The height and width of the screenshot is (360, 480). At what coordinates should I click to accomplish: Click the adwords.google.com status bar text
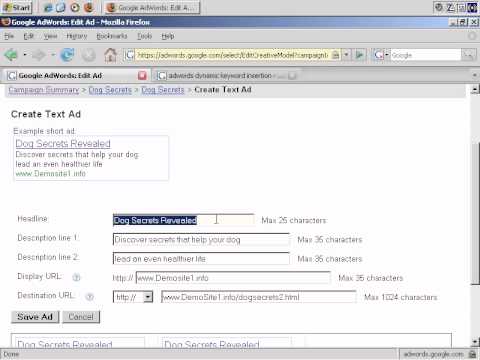coord(433,354)
